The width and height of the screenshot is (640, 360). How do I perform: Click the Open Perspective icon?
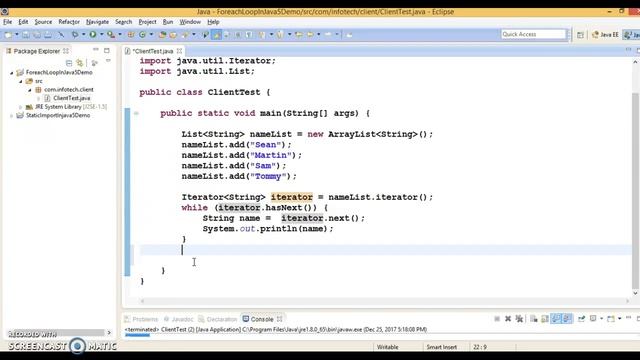tap(580, 35)
